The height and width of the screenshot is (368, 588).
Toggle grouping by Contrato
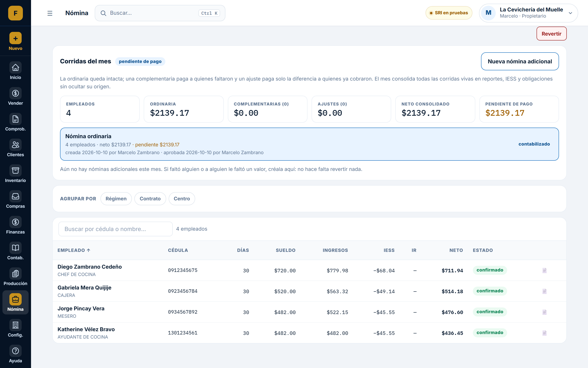(x=150, y=199)
